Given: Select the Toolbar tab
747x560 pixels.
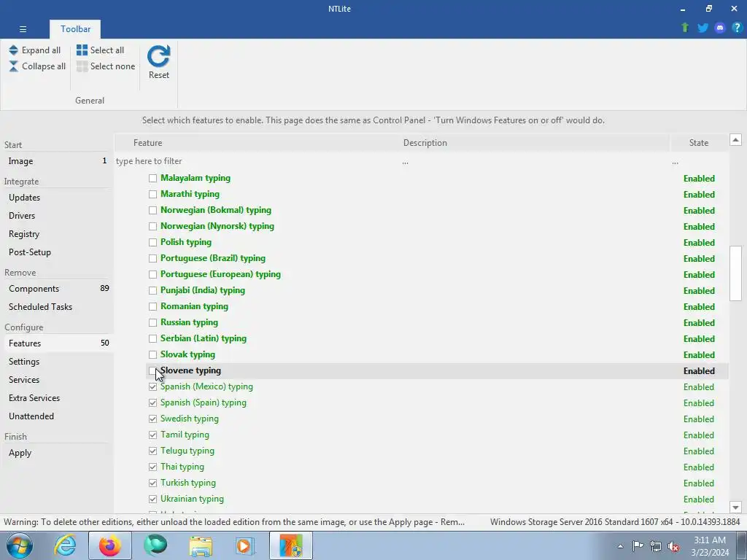Looking at the screenshot, I should (x=75, y=29).
